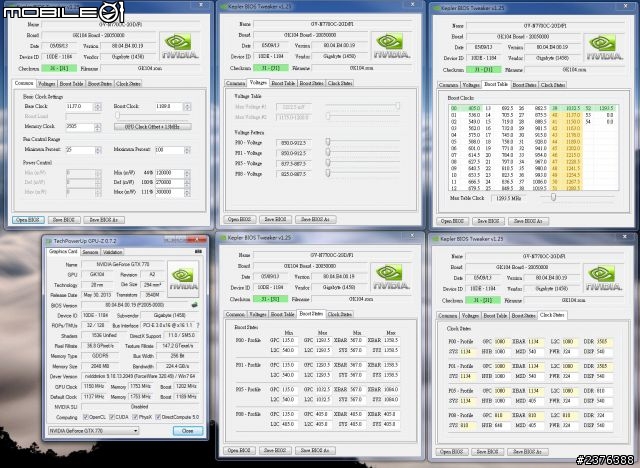Image resolution: width=640 pixels, height=468 pixels.
Task: Click BIOS save chip icon in GPU-Z
Action: pyautogui.click(x=195, y=305)
